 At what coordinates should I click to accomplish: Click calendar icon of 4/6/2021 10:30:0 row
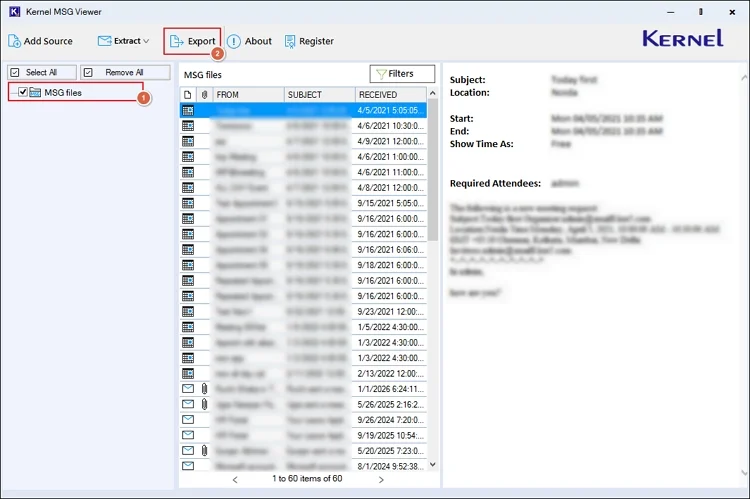[188, 126]
